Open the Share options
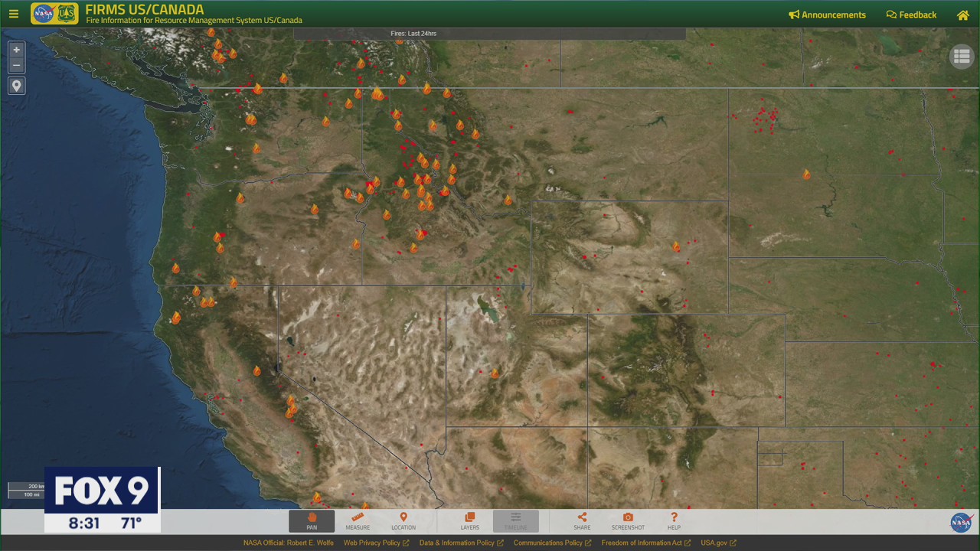Viewport: 980px width, 551px height. (x=582, y=521)
